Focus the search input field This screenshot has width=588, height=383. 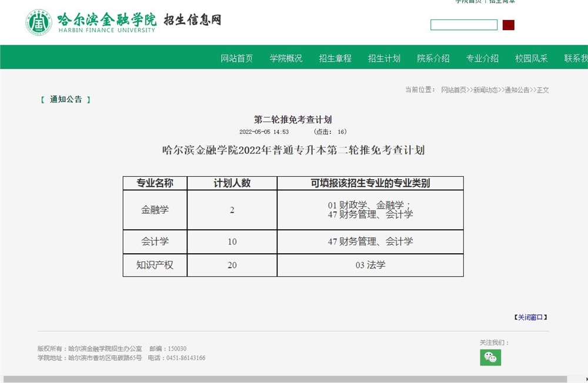(464, 25)
